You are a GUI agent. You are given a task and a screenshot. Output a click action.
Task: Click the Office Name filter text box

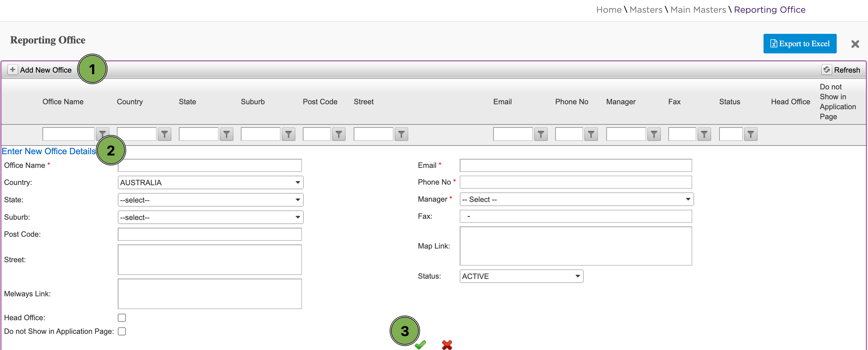point(69,134)
